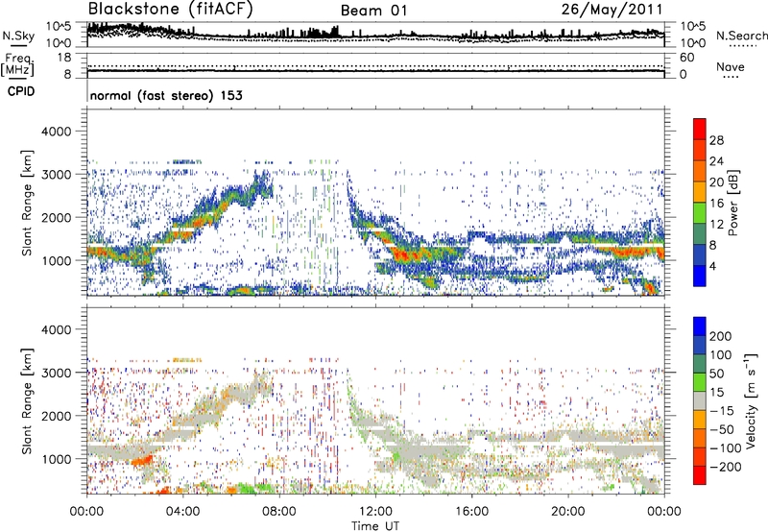Click the '16' power colorbar label
The width and height of the screenshot is (768, 532).
click(x=716, y=204)
